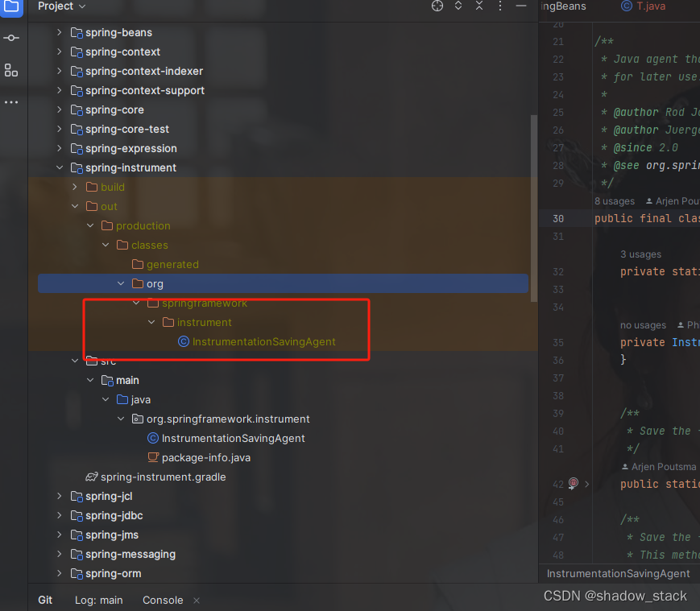Select package-info.java file

tap(205, 457)
